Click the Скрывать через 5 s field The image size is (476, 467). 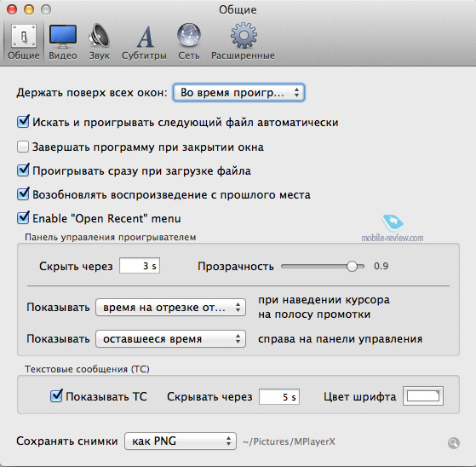click(x=279, y=397)
